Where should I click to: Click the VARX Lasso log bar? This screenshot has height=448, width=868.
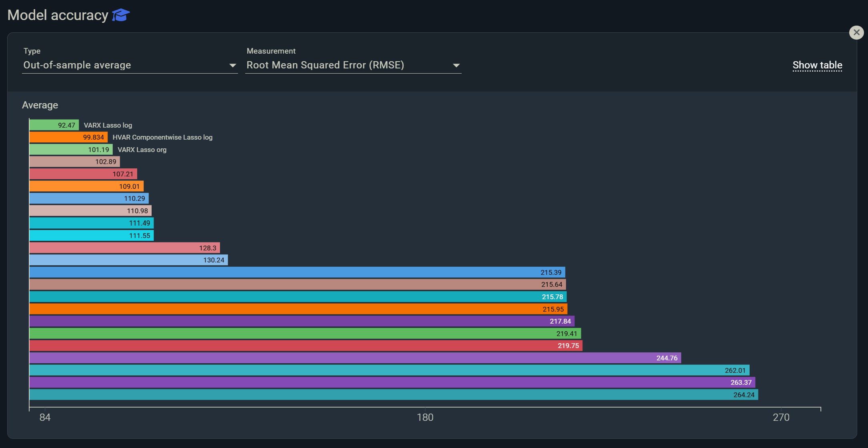click(54, 125)
